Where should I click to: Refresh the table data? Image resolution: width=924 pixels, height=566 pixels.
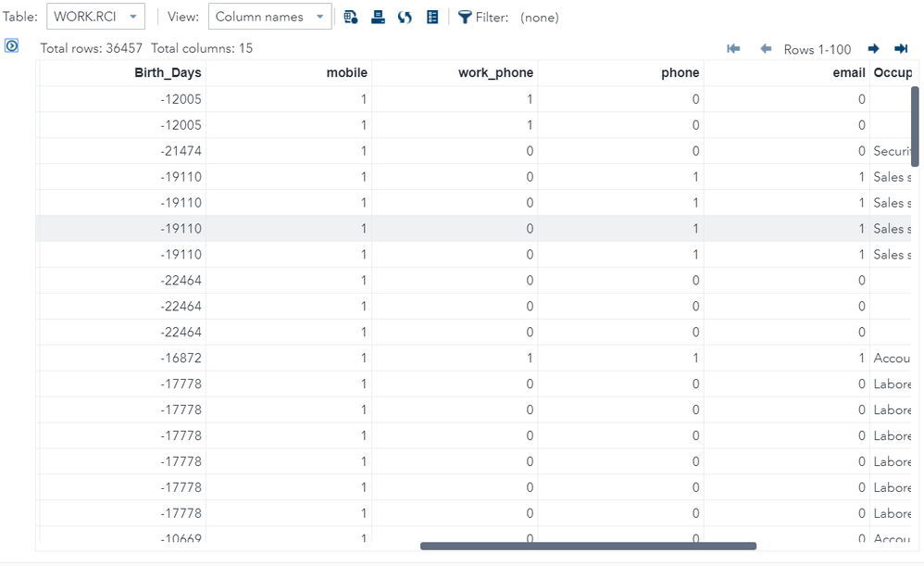click(405, 17)
